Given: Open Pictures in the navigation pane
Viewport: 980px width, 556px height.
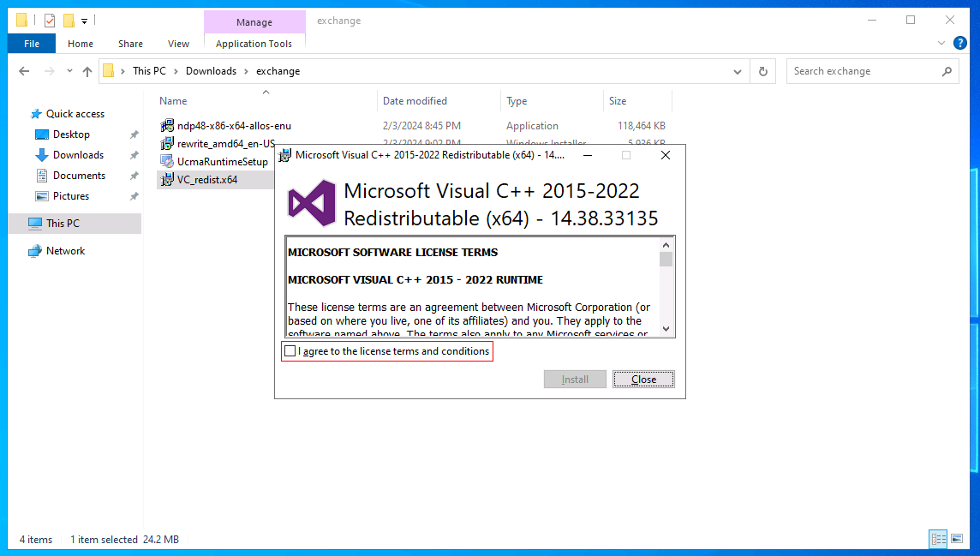Looking at the screenshot, I should [70, 196].
